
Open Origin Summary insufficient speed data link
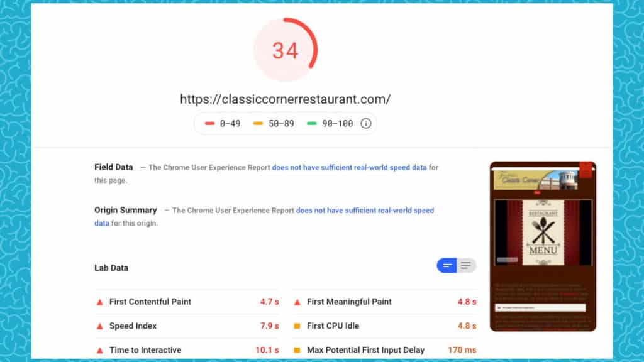(x=365, y=211)
